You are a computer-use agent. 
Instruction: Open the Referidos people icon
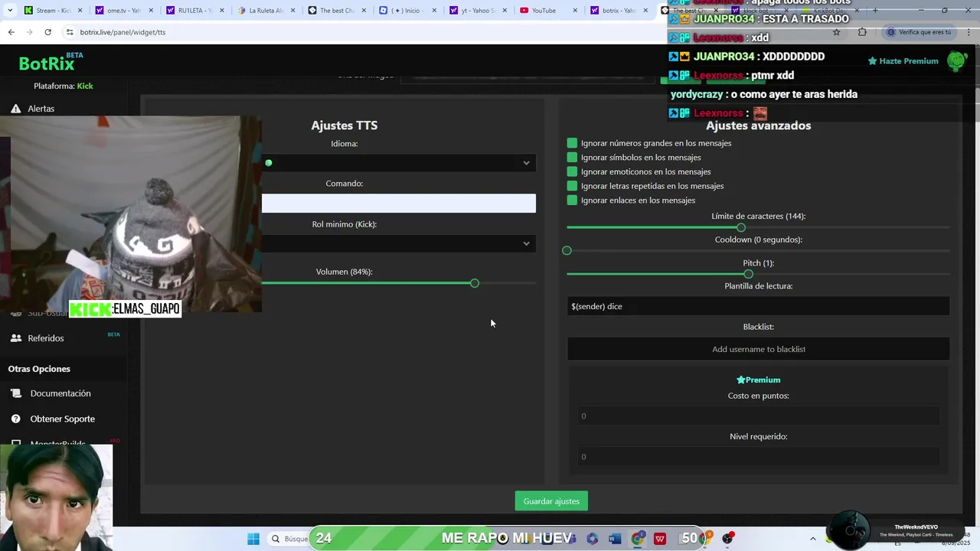(x=16, y=338)
